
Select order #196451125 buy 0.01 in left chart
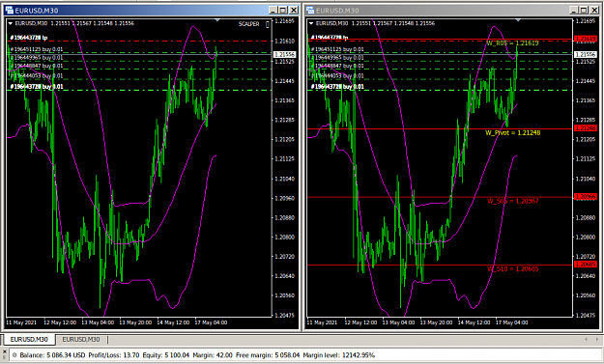coord(37,49)
